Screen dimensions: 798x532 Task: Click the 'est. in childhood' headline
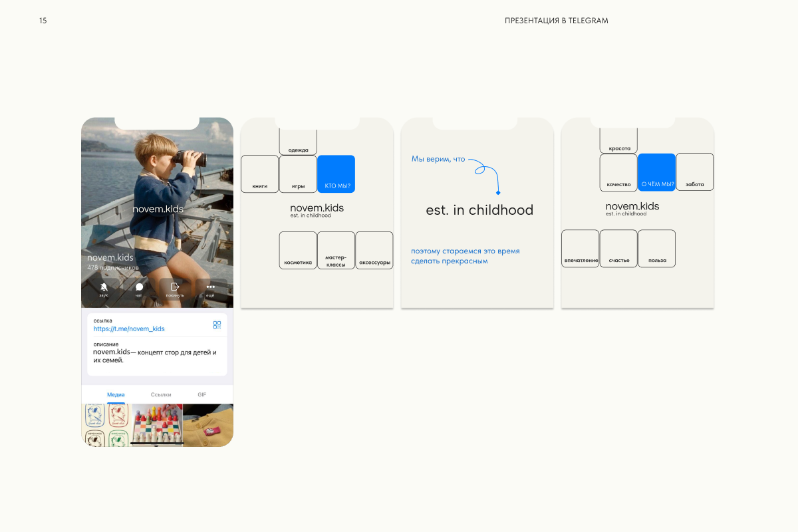[x=479, y=210]
